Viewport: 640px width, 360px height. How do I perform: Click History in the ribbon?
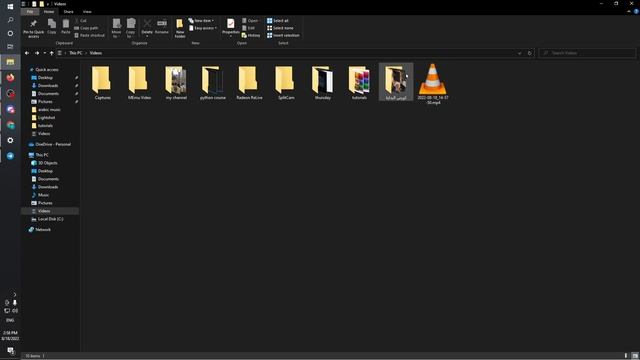coord(251,35)
